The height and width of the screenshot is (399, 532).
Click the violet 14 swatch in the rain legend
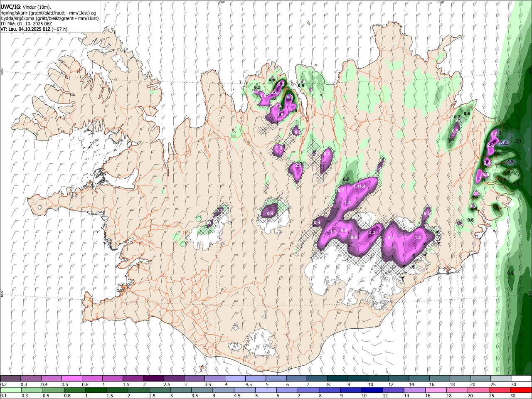[414, 390]
